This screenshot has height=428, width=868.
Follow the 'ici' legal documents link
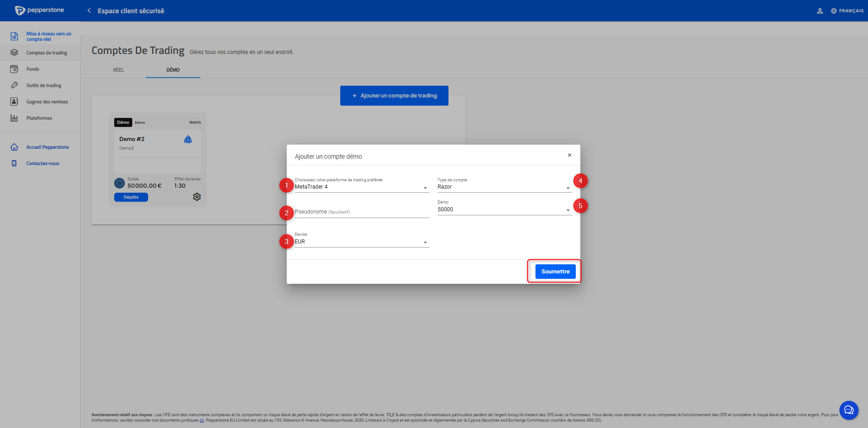202,420
